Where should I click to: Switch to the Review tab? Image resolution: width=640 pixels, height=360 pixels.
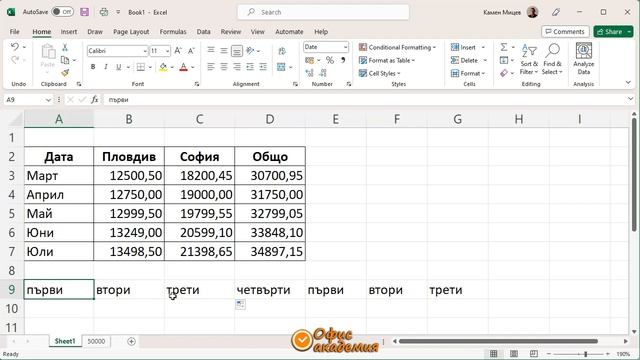[231, 31]
